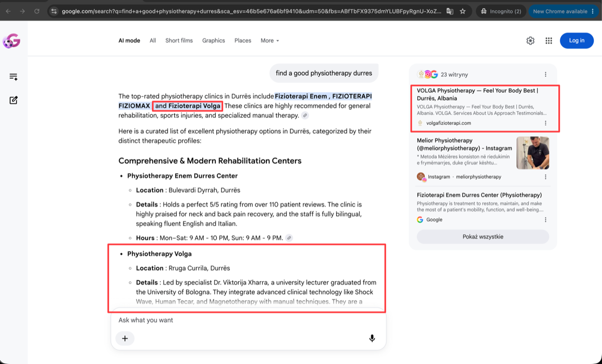Switch to the Short films tab

[x=179, y=41]
